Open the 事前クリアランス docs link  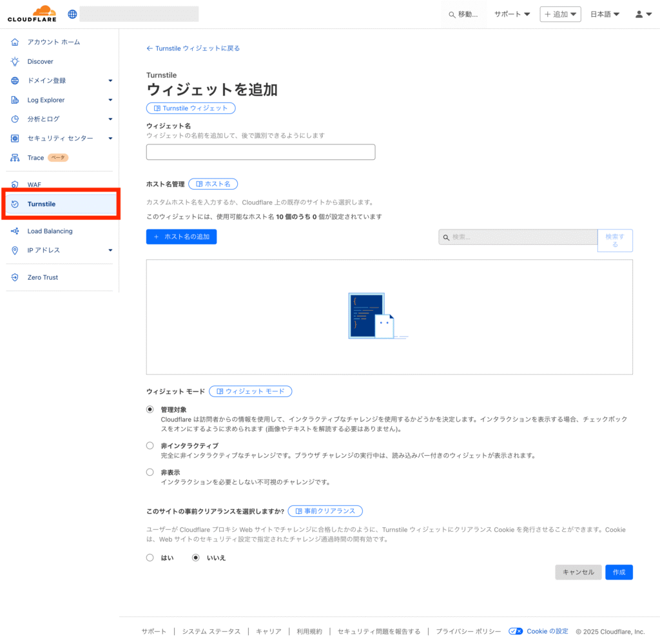point(325,511)
